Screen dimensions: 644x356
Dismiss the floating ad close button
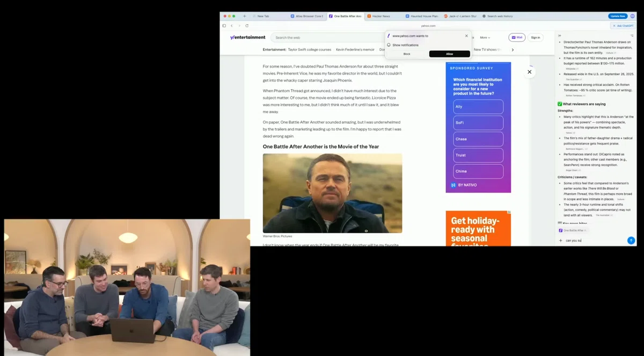pyautogui.click(x=529, y=71)
